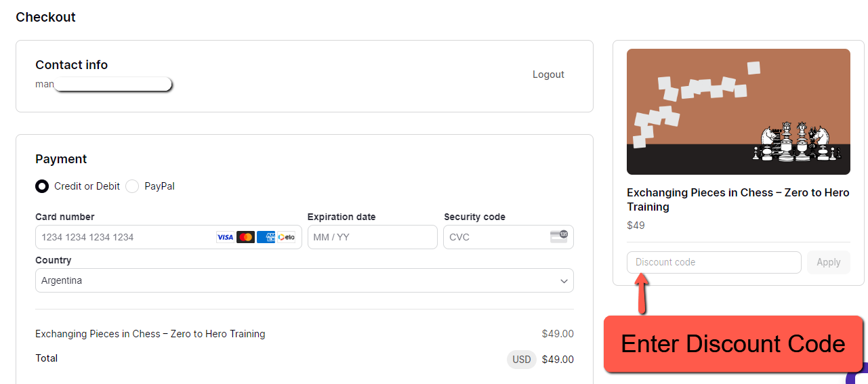The image size is (868, 384).
Task: Select the Credit or Debit payment option
Action: click(x=42, y=186)
